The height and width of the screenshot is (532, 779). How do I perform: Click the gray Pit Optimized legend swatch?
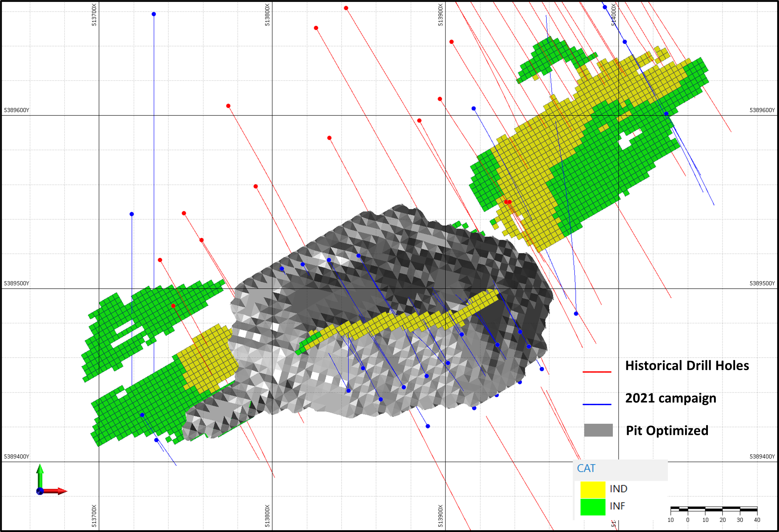(598, 430)
